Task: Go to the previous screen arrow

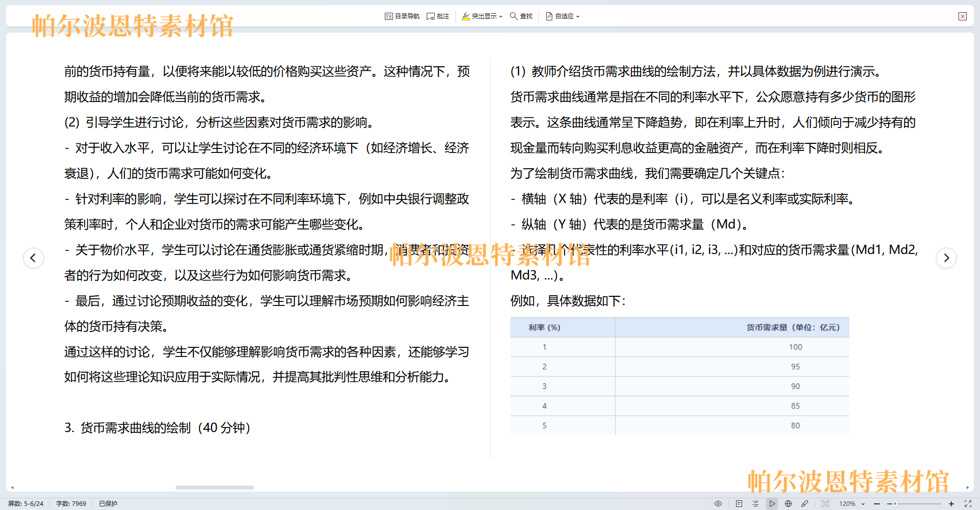Action: pos(33,258)
